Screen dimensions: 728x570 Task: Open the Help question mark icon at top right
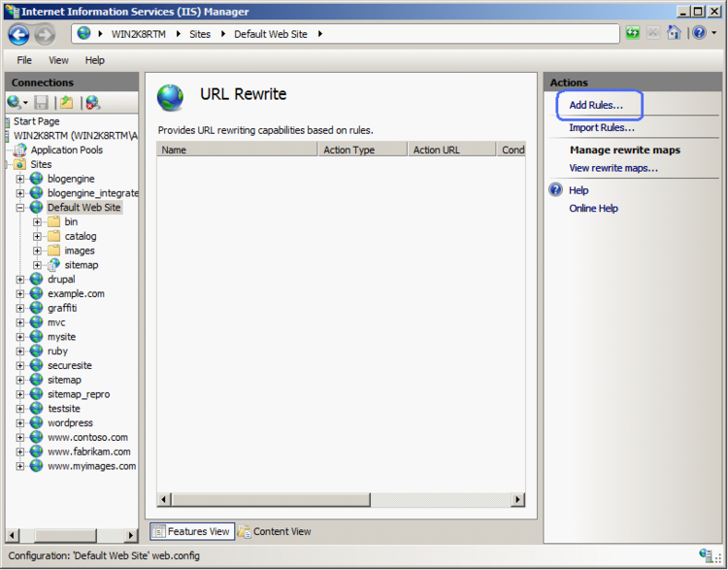(698, 34)
